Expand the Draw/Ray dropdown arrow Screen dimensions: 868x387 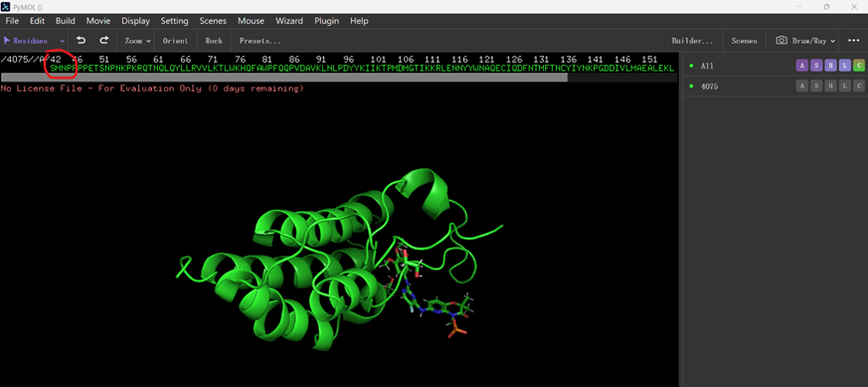[833, 41]
